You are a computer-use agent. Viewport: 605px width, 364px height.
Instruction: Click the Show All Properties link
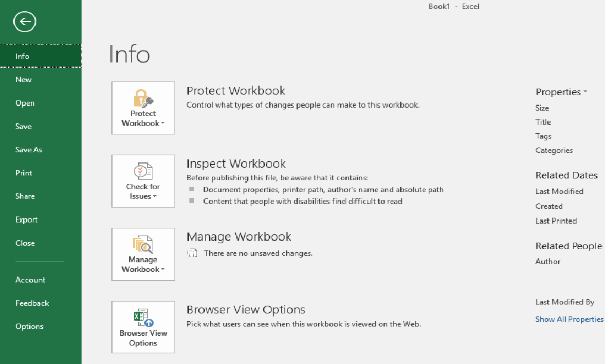click(x=569, y=319)
